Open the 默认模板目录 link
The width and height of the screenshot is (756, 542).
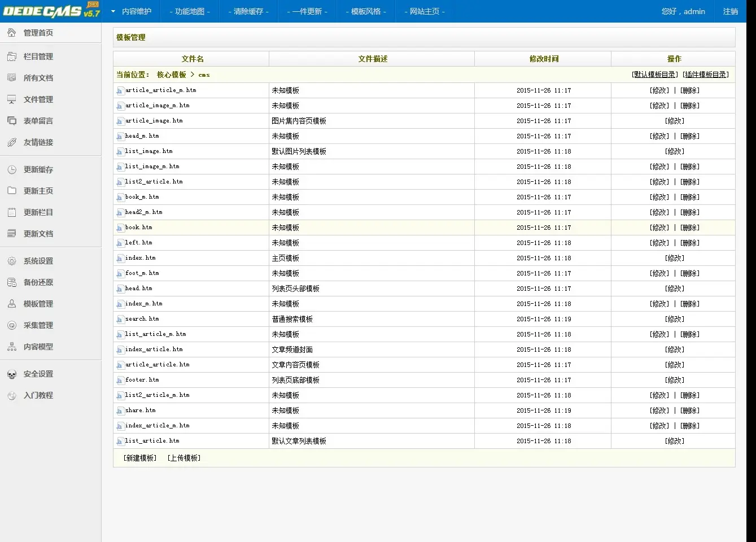click(655, 75)
